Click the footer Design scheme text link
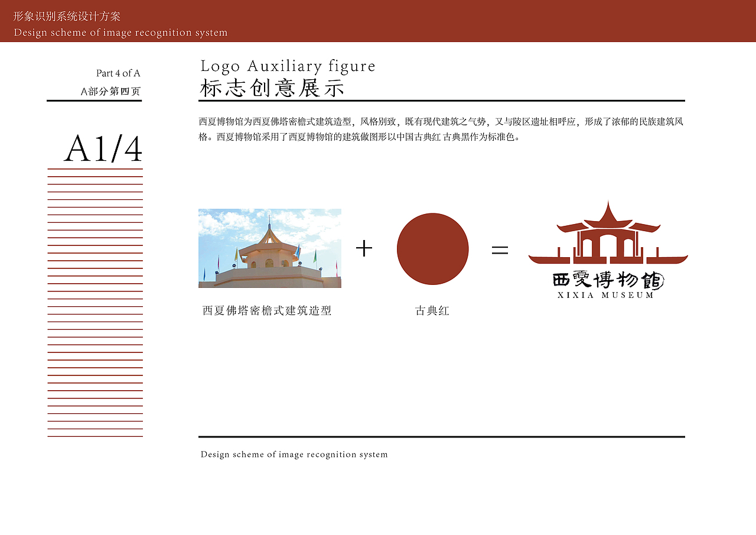This screenshot has width=756, height=535. pyautogui.click(x=294, y=455)
